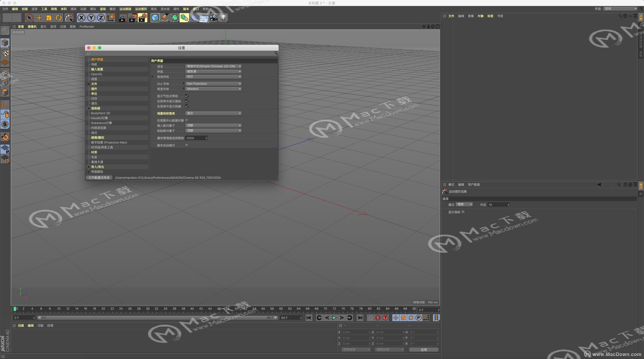Image resolution: width=644 pixels, height=359 pixels.
Task: Click the settings search magnifier icon
Action: click(x=276, y=53)
